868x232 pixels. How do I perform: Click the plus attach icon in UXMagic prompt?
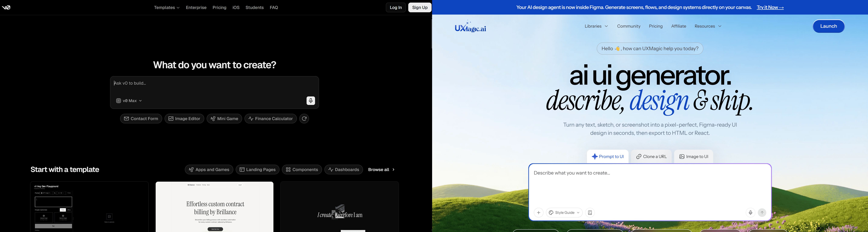click(539, 213)
